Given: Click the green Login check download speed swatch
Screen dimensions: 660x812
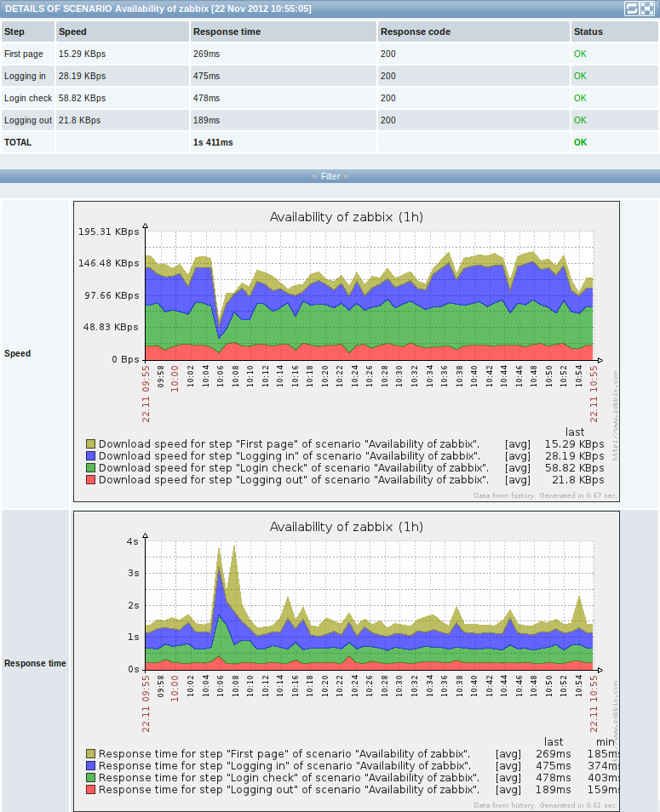Looking at the screenshot, I should tap(90, 467).
